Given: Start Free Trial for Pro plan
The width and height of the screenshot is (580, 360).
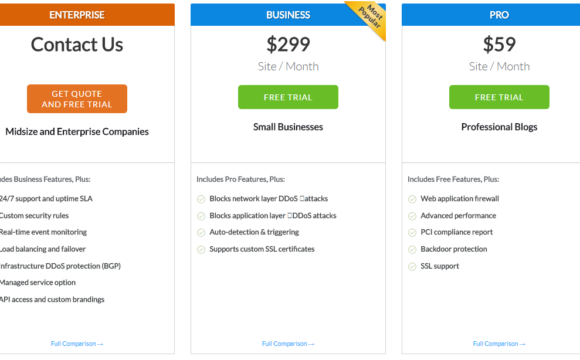Looking at the screenshot, I should point(499,97).
